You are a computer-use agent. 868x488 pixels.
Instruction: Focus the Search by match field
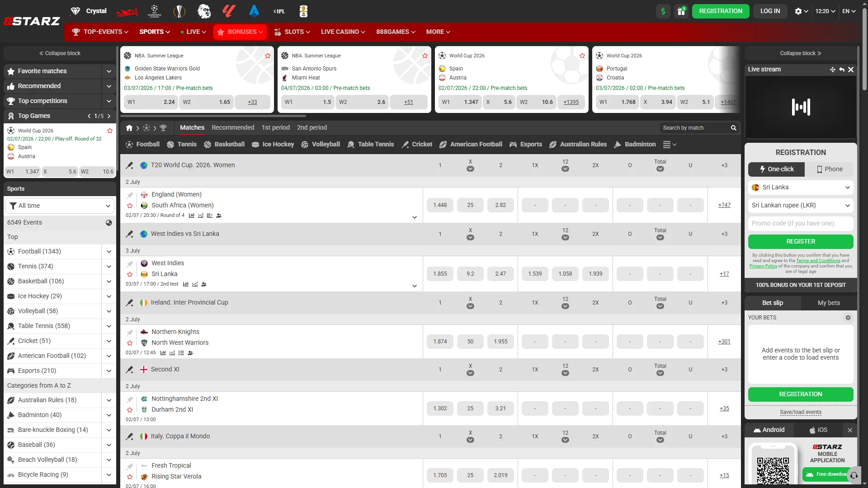[694, 128]
